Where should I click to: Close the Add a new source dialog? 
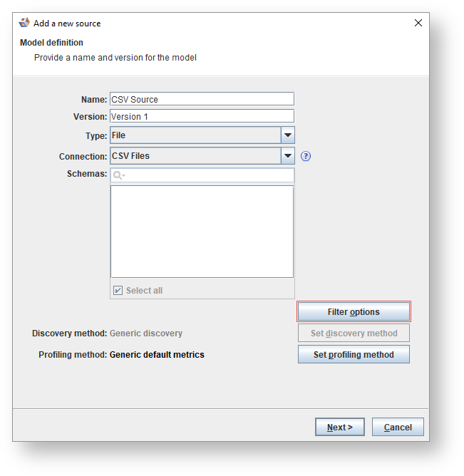418,23
